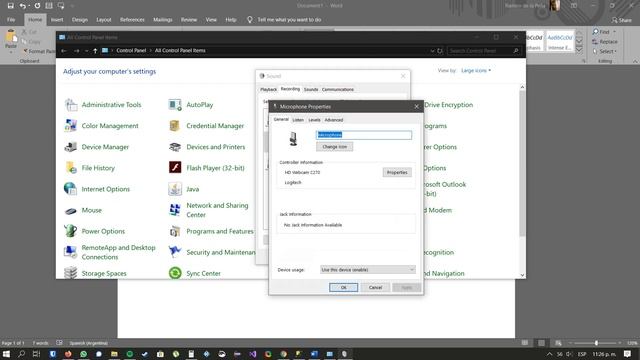Open Word's Insert ribbon tab
This screenshot has height=360, width=640.
(57, 20)
